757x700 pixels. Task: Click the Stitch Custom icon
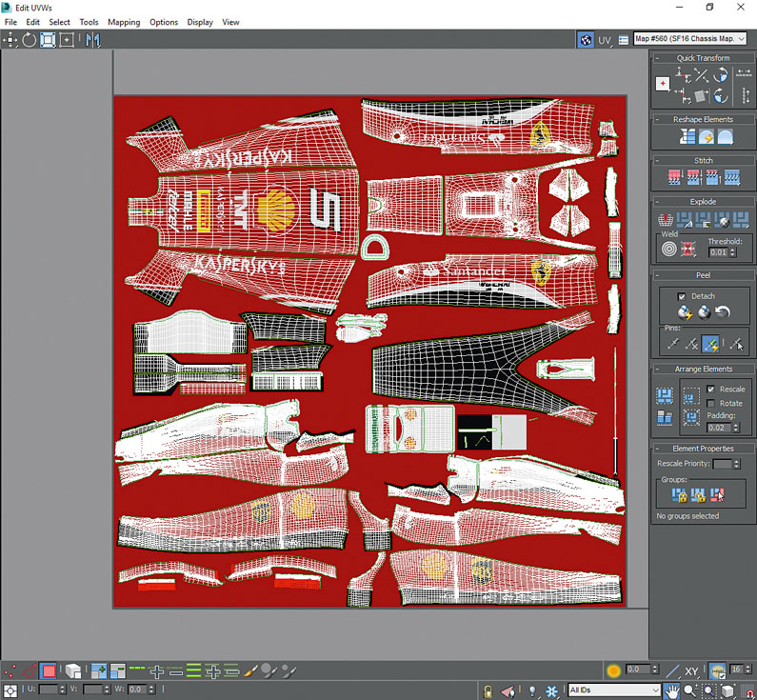pyautogui.click(x=732, y=178)
